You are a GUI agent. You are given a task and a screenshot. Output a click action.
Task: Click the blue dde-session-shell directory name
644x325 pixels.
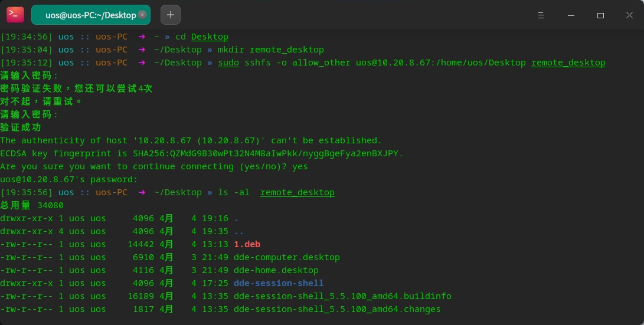(278, 283)
